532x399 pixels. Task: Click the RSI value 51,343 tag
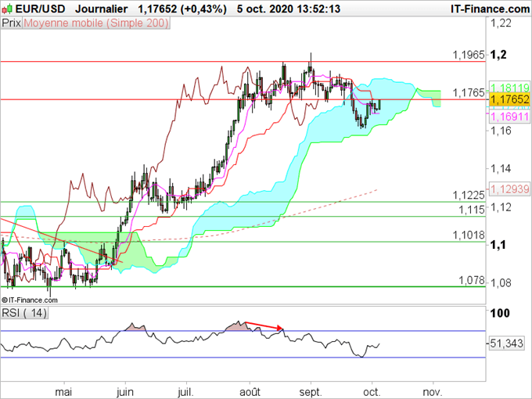tap(506, 343)
